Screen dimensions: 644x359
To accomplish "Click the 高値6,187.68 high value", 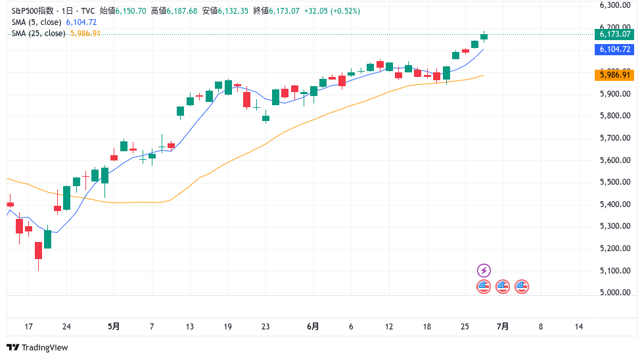I will 174,11.
